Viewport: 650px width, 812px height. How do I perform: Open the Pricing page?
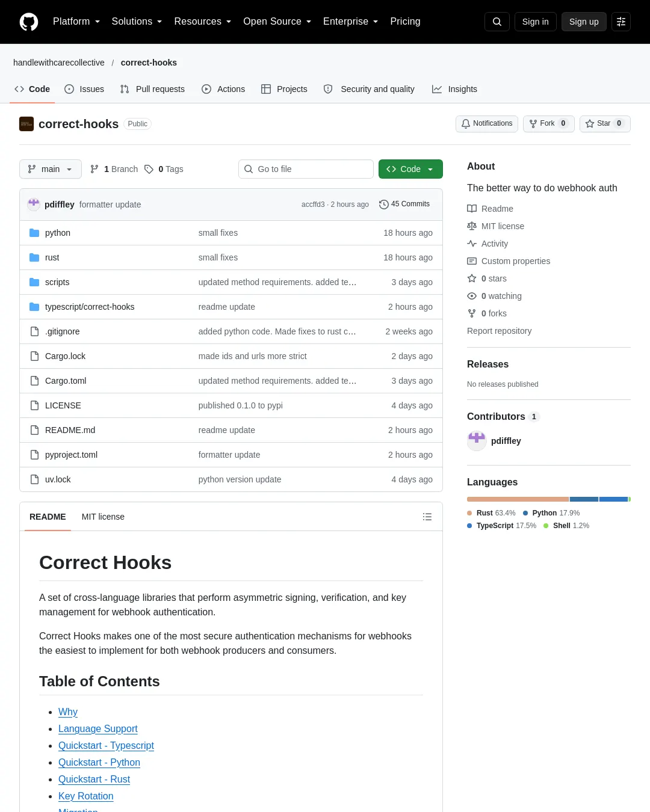pos(405,22)
